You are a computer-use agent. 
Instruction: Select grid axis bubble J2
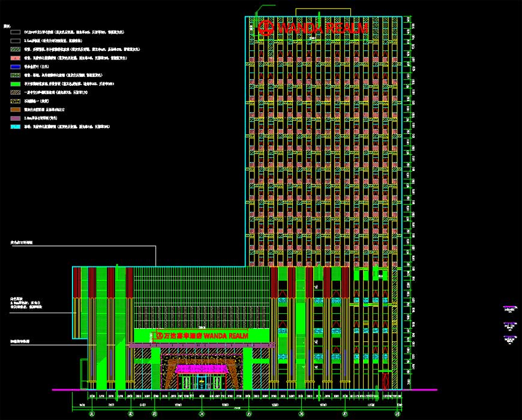click(x=131, y=414)
